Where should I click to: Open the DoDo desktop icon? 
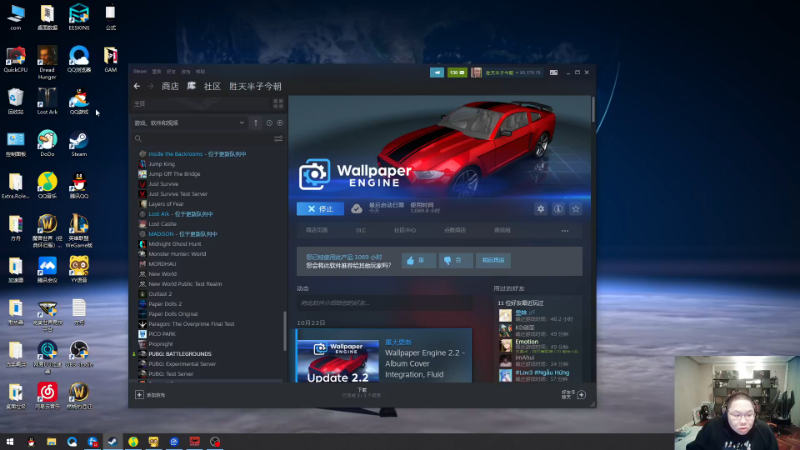(47, 143)
